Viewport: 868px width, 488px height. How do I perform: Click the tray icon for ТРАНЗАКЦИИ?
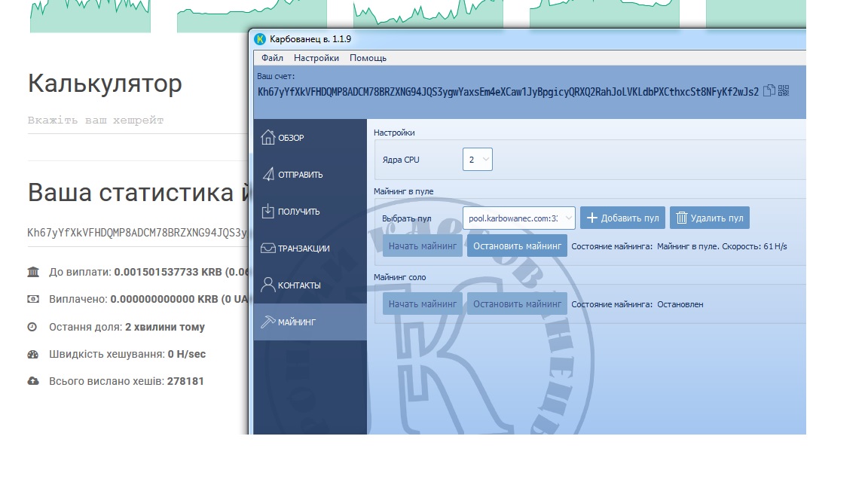pyautogui.click(x=268, y=248)
